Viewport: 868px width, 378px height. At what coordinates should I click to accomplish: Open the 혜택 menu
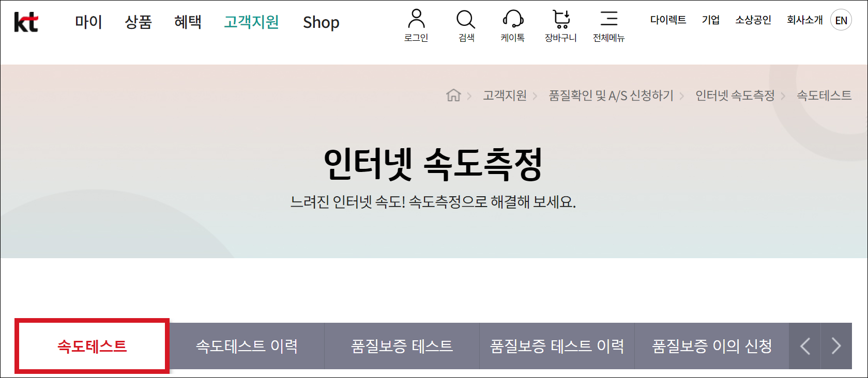pyautogui.click(x=188, y=22)
